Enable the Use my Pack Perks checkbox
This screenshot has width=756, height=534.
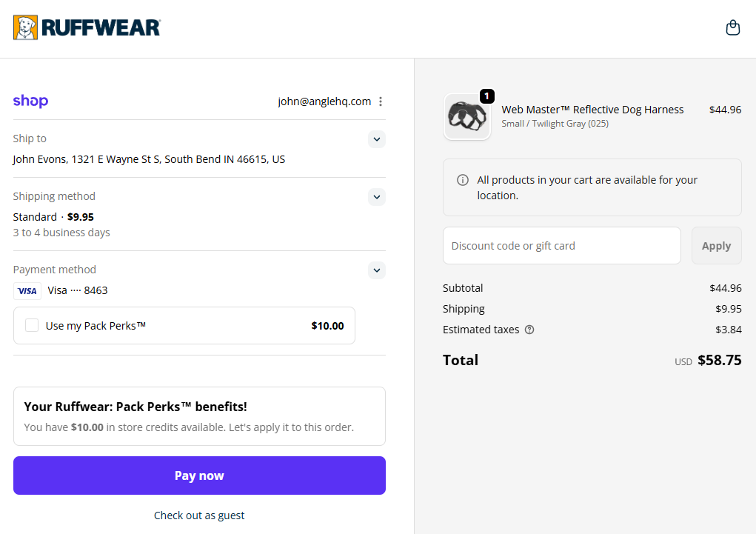pos(32,325)
